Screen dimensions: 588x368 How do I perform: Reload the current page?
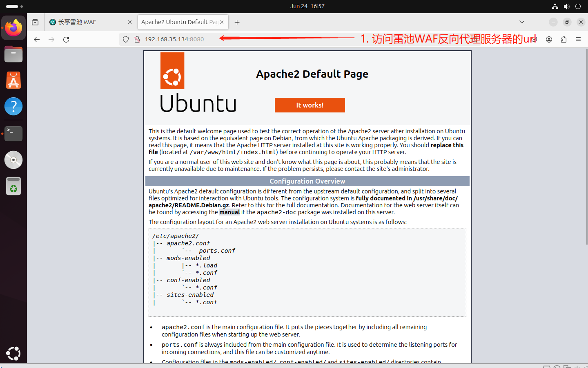pyautogui.click(x=66, y=39)
